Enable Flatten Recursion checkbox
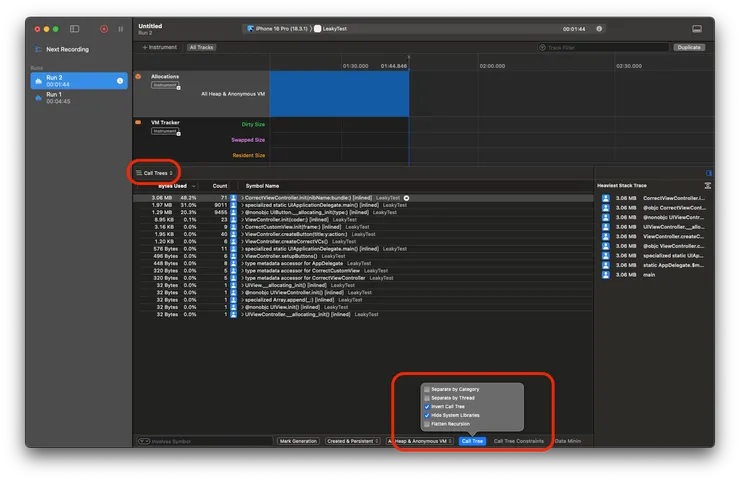The image size is (740, 481). [x=428, y=423]
